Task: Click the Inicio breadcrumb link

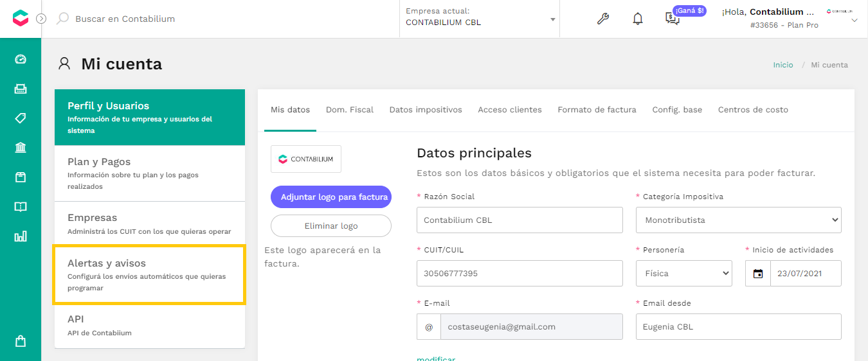Action: (x=783, y=65)
